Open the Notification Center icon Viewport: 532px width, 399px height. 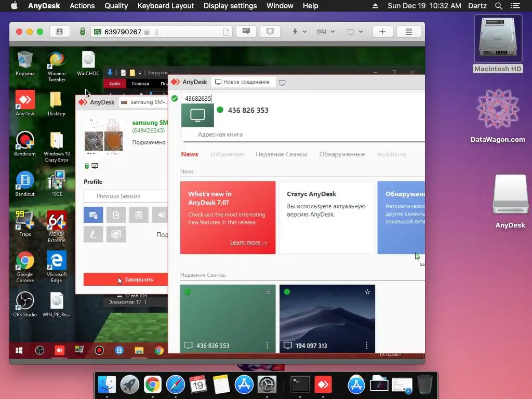[515, 6]
